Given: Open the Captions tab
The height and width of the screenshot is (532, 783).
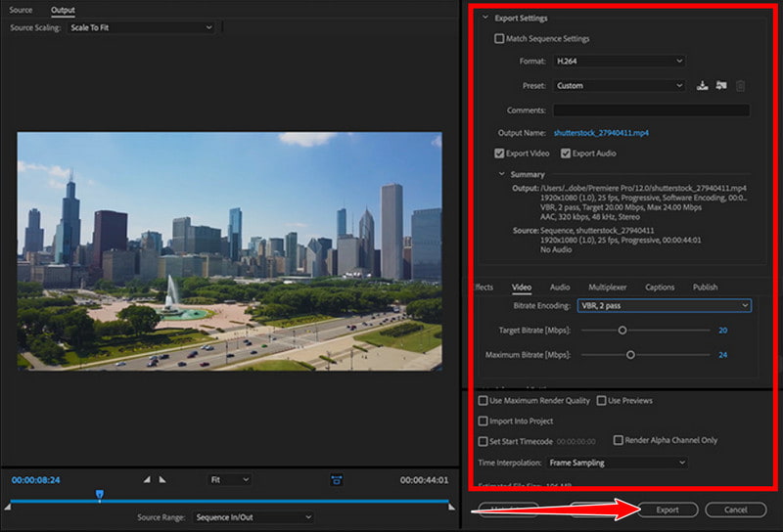Looking at the screenshot, I should tap(660, 287).
